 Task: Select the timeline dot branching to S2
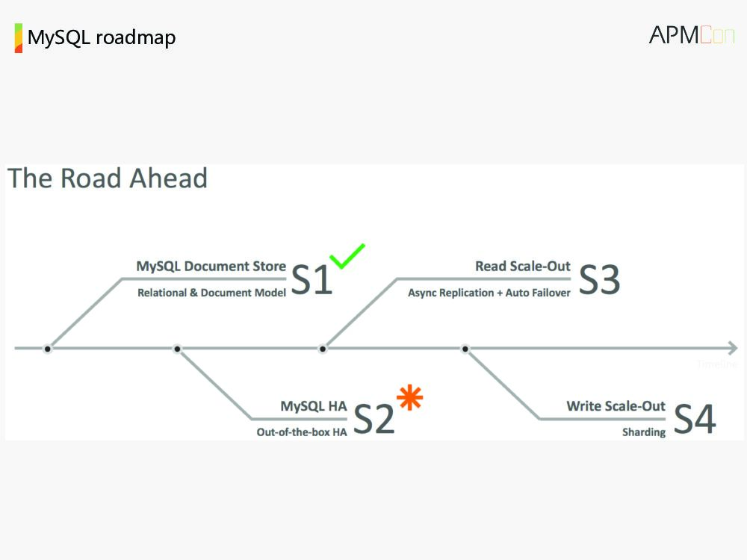[x=177, y=348]
